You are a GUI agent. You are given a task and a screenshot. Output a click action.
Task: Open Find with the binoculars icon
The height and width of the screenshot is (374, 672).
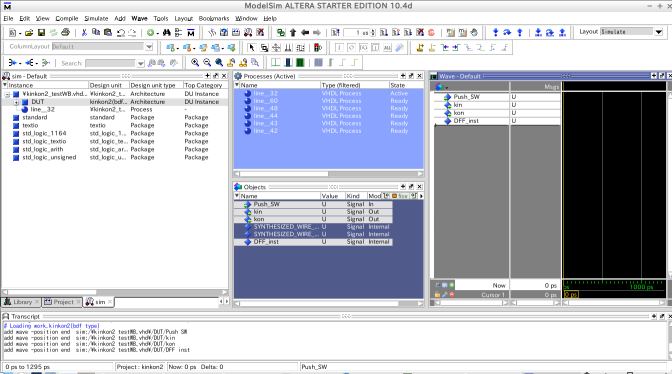pyautogui.click(x=167, y=33)
